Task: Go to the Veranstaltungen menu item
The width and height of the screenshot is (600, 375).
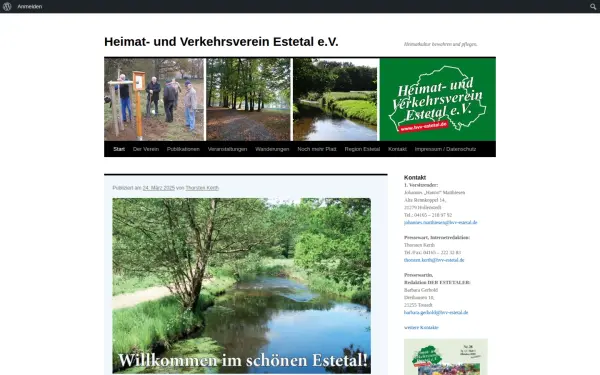Action: tap(227, 149)
